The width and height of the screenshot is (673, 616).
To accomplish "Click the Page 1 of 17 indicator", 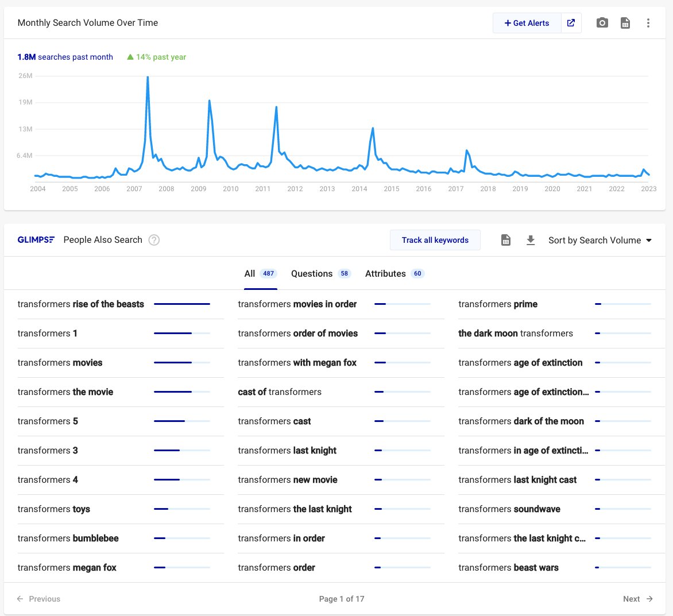I will click(x=342, y=599).
